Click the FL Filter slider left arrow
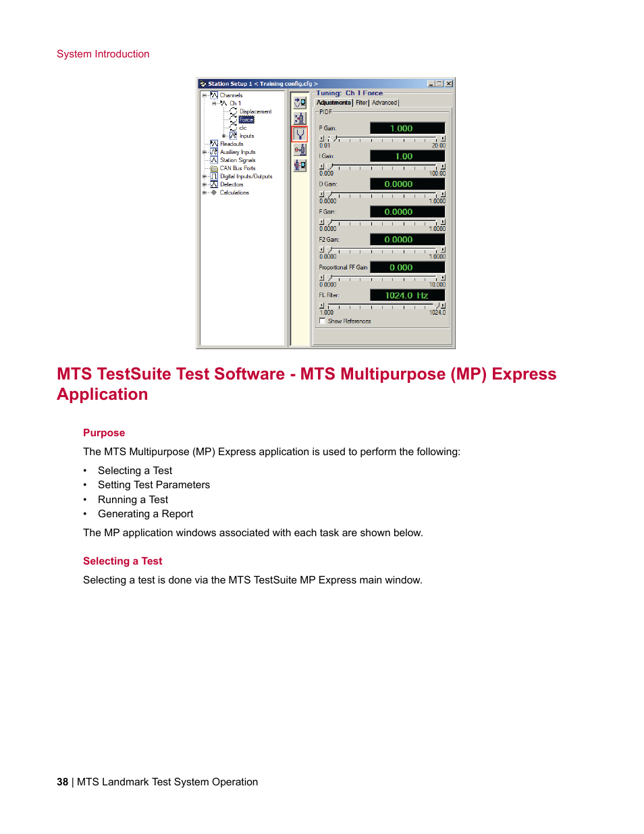This screenshot has height=834, width=644. coord(322,306)
